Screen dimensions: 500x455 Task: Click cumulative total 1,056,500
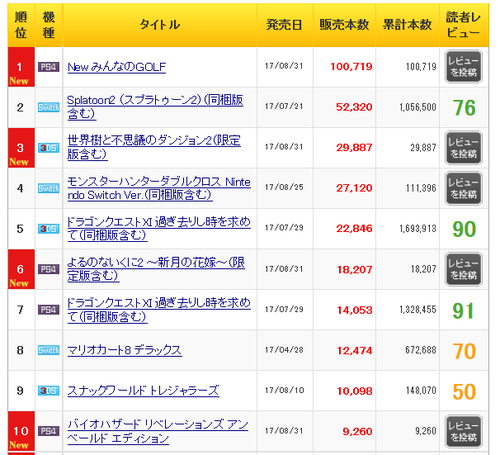tap(418, 107)
